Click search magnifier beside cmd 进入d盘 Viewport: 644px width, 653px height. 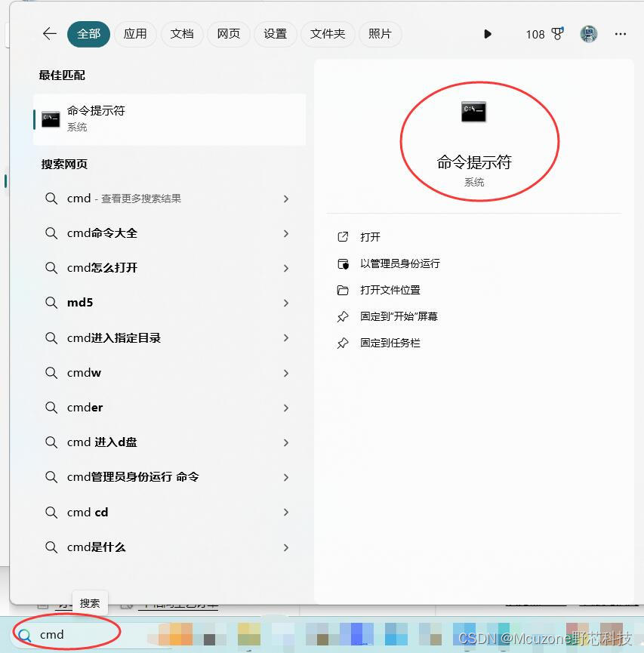point(51,442)
